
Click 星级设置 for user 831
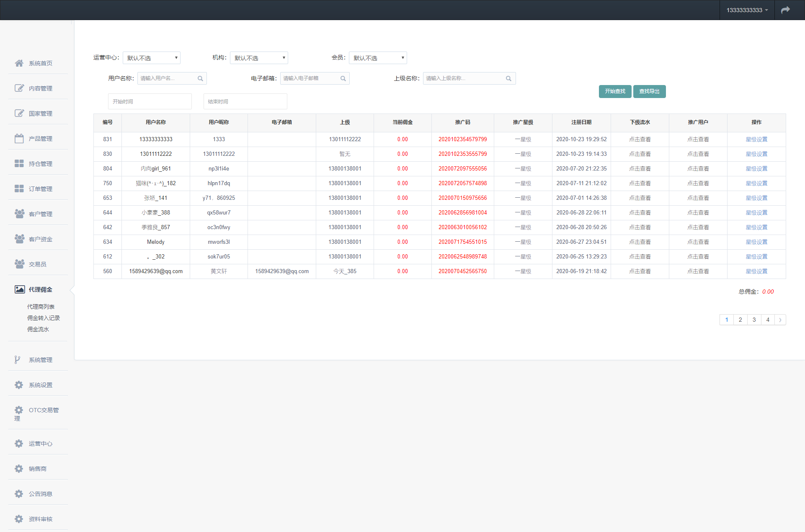pos(756,139)
